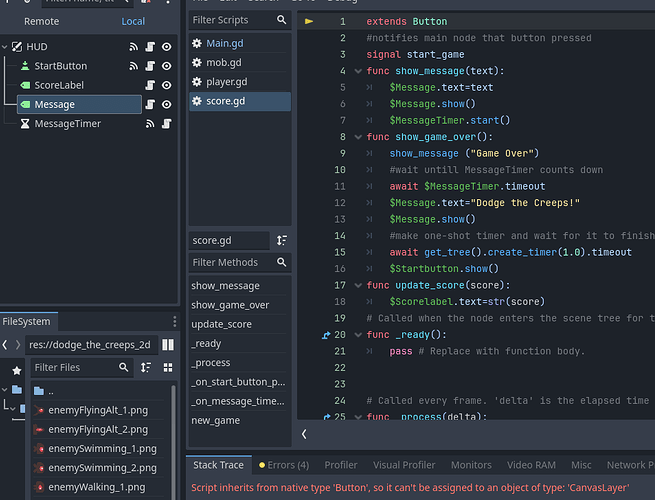
Task: Open the Profiler tab
Action: [341, 465]
